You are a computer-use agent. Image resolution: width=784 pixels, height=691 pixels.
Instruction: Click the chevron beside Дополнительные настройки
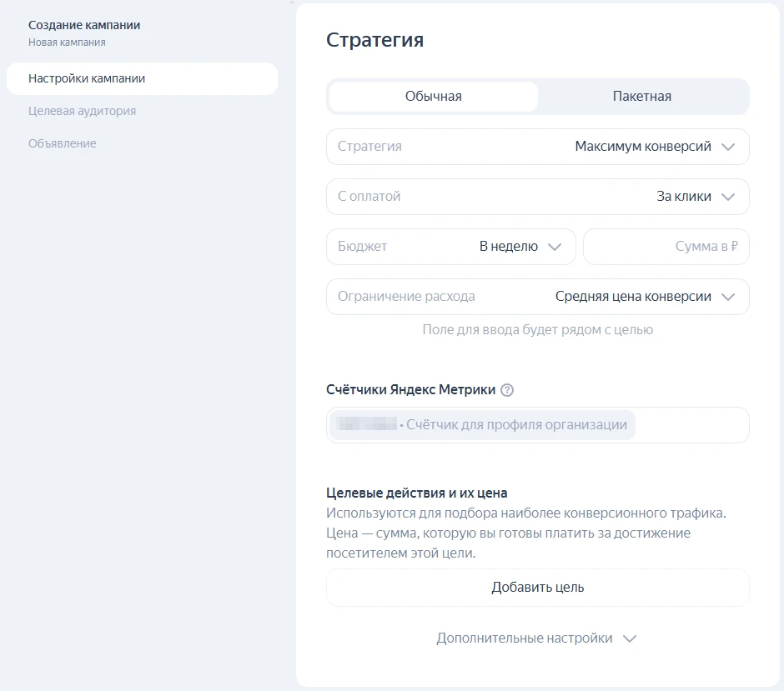pyautogui.click(x=630, y=638)
